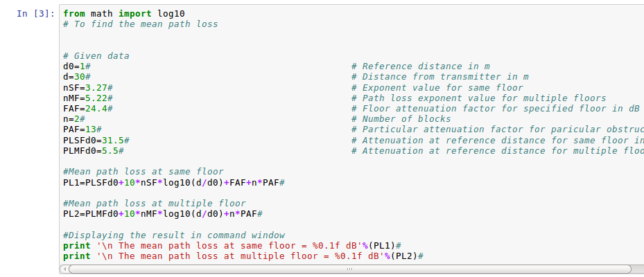Click the PLMFd0=5.5 assignment line
The height and width of the screenshot is (277, 644).
point(93,151)
